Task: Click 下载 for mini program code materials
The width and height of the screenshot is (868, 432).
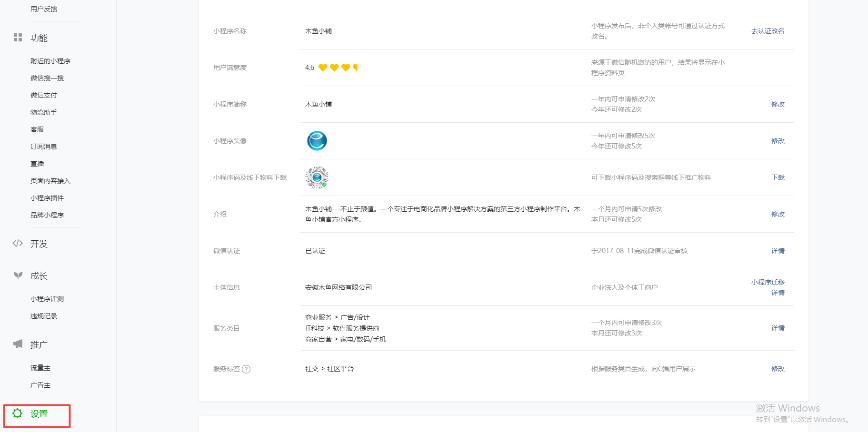Action: click(778, 177)
